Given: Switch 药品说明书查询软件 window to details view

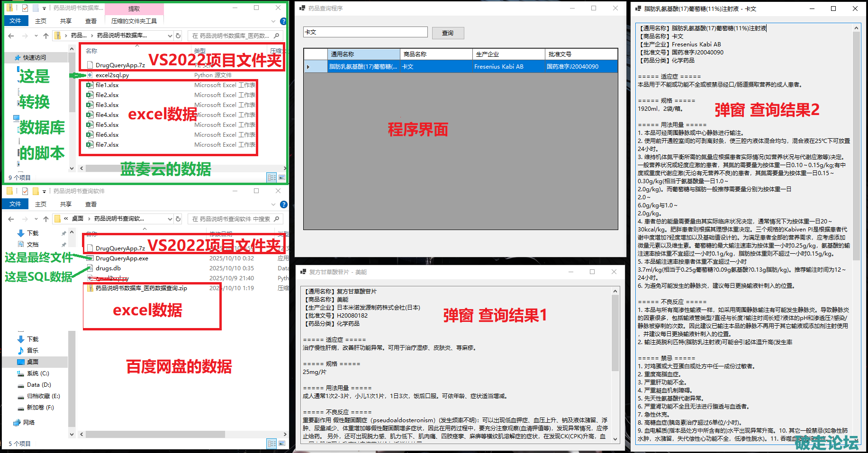Looking at the screenshot, I should tap(271, 444).
